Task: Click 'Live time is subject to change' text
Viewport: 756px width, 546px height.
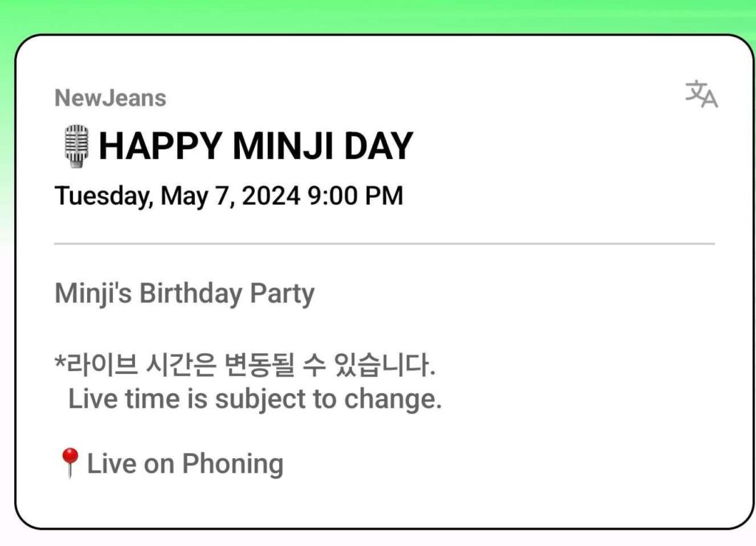Action: 255,399
